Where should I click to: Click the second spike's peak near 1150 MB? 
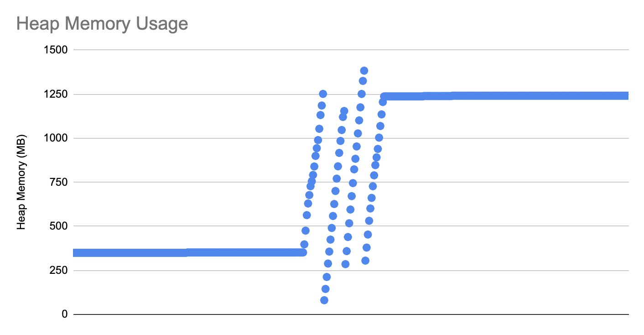(x=344, y=111)
